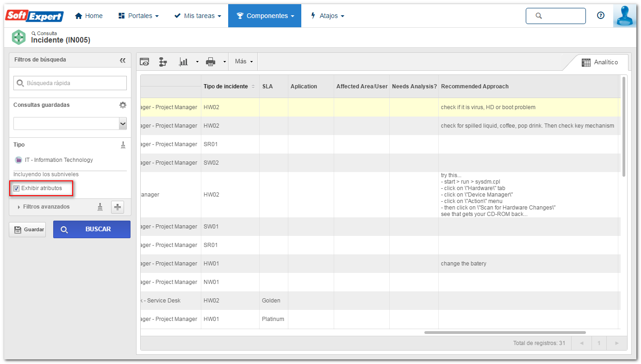641x364 pixels.
Task: Open the Componentes menu
Action: (265, 16)
